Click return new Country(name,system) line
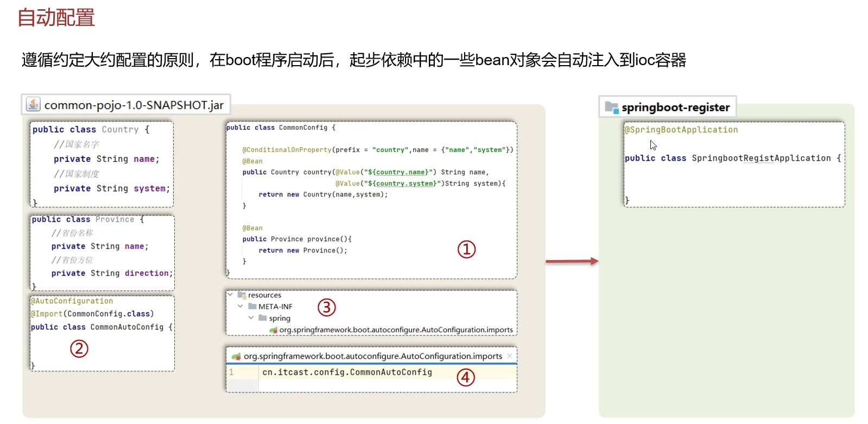The width and height of the screenshot is (868, 424). pos(324,194)
